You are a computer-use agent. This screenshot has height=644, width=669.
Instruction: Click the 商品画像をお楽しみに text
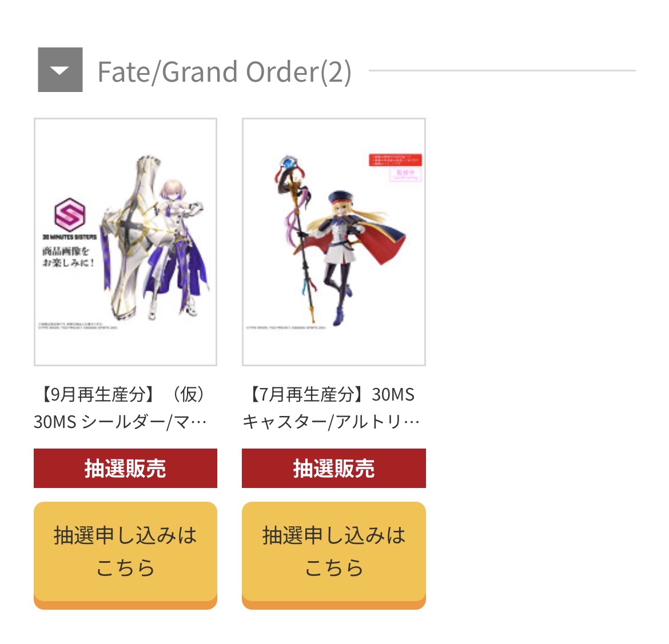tap(68, 257)
